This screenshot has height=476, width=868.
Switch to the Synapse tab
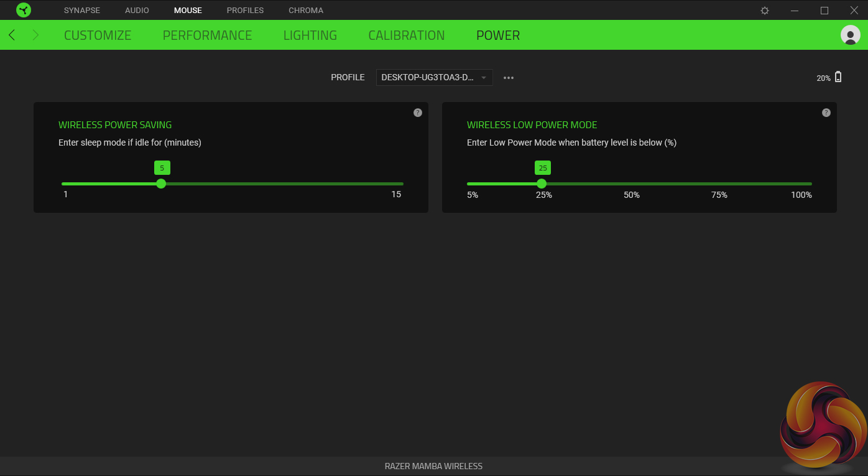coord(82,11)
